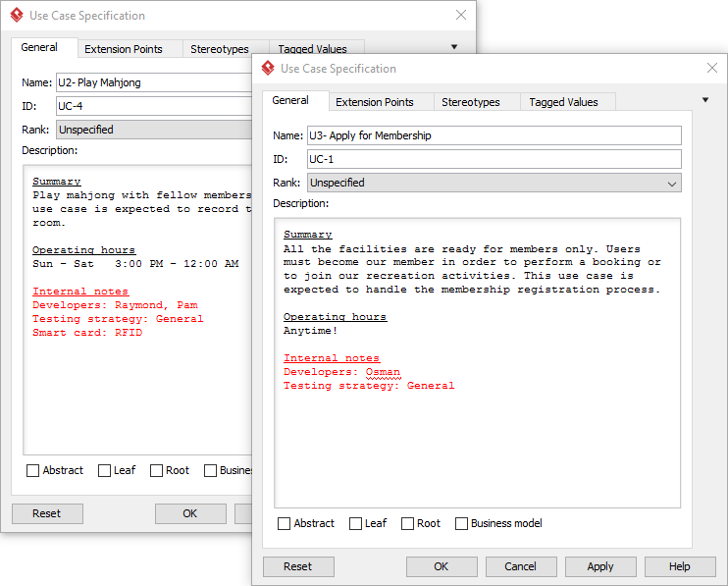The height and width of the screenshot is (586, 728).
Task: Click 'Testing strategy: General' line in back dialog
Action: tap(118, 319)
